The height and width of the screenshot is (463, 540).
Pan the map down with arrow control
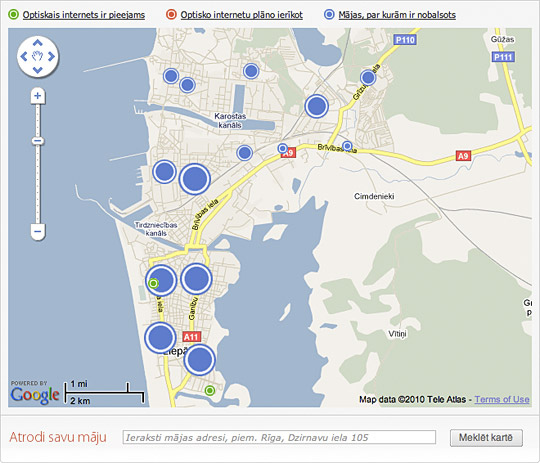click(x=38, y=70)
